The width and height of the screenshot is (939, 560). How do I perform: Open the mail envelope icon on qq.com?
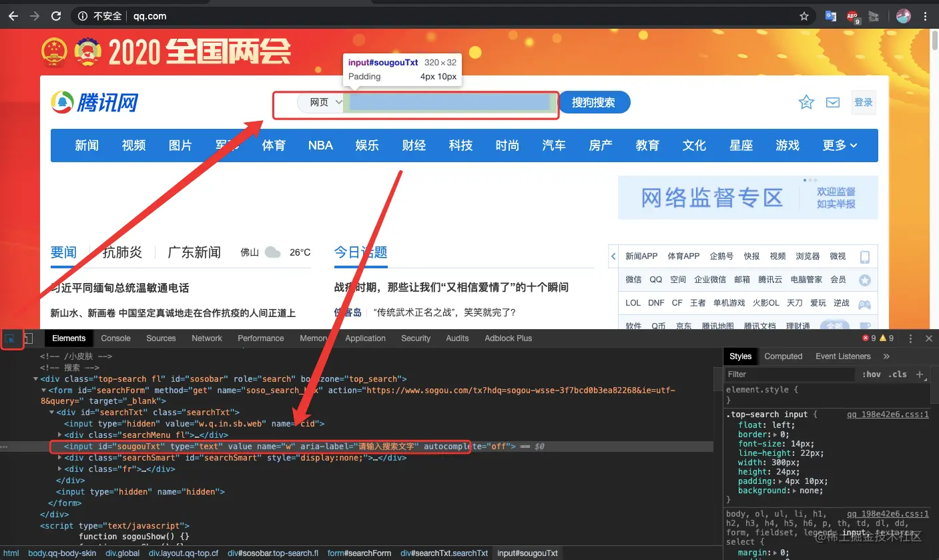coord(832,102)
